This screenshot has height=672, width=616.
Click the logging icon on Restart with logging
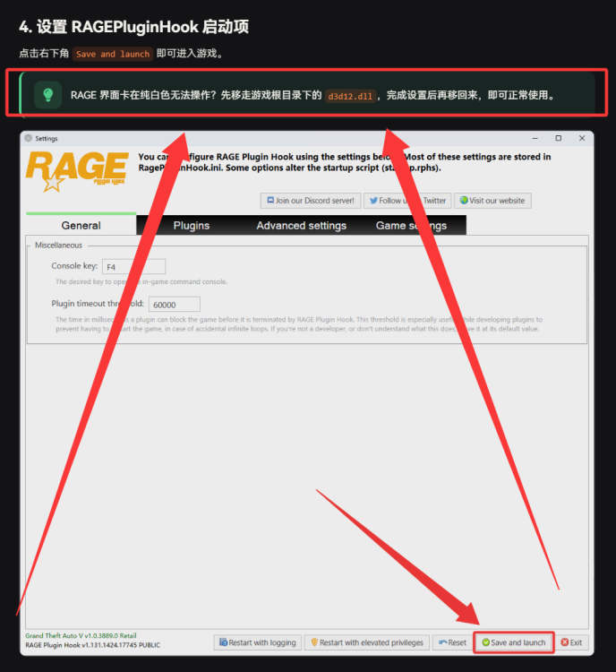point(223,642)
